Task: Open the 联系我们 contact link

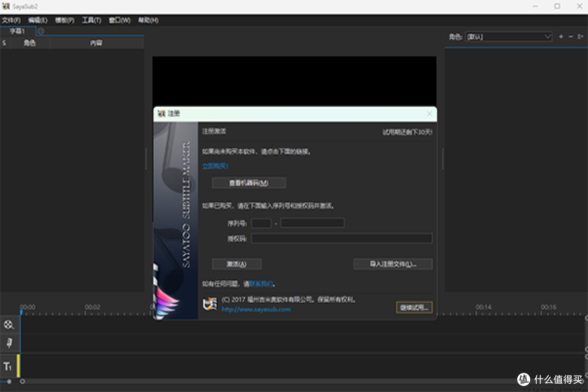Action: pyautogui.click(x=261, y=284)
